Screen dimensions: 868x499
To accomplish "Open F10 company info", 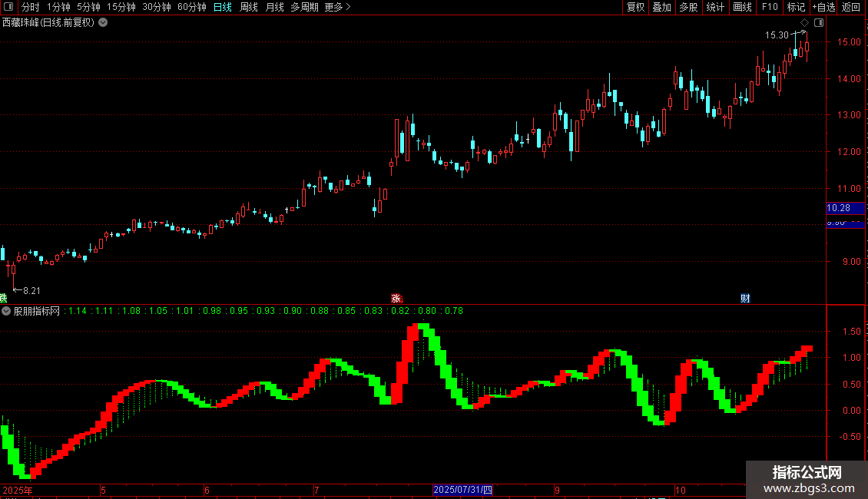I will (770, 7).
